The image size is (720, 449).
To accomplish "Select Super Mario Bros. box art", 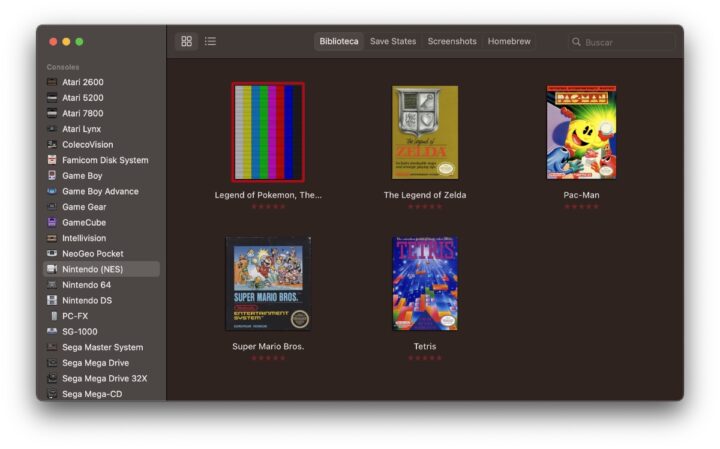I will [268, 284].
